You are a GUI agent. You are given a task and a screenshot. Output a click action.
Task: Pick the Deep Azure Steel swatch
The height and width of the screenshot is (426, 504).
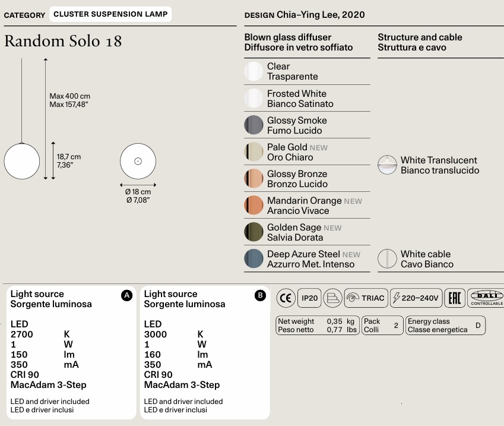click(x=253, y=258)
